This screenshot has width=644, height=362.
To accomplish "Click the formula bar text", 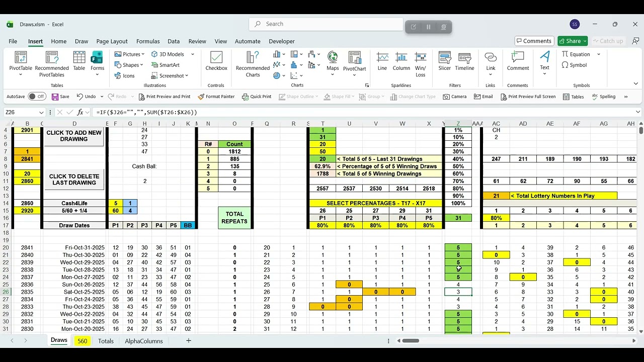I will [x=147, y=113].
